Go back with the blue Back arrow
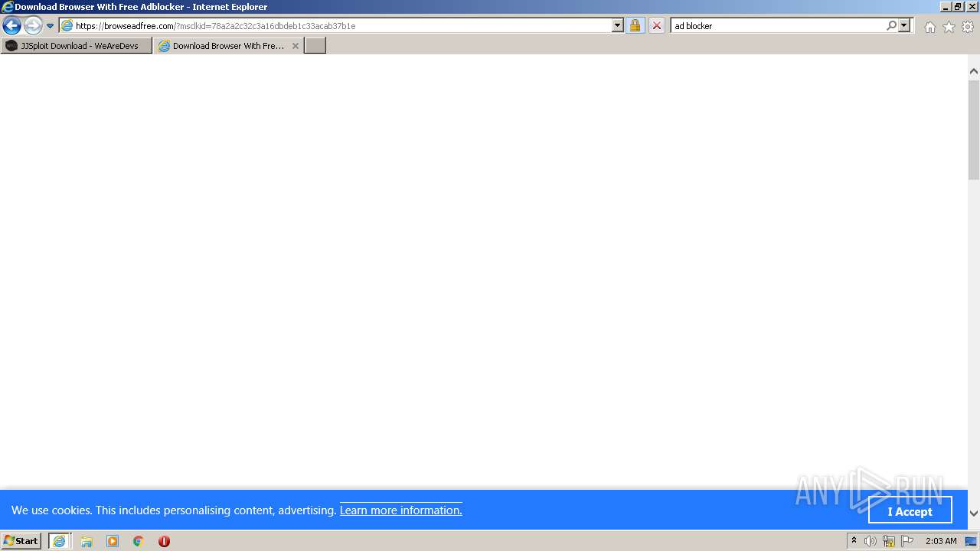Image resolution: width=980 pixels, height=551 pixels. [11, 25]
